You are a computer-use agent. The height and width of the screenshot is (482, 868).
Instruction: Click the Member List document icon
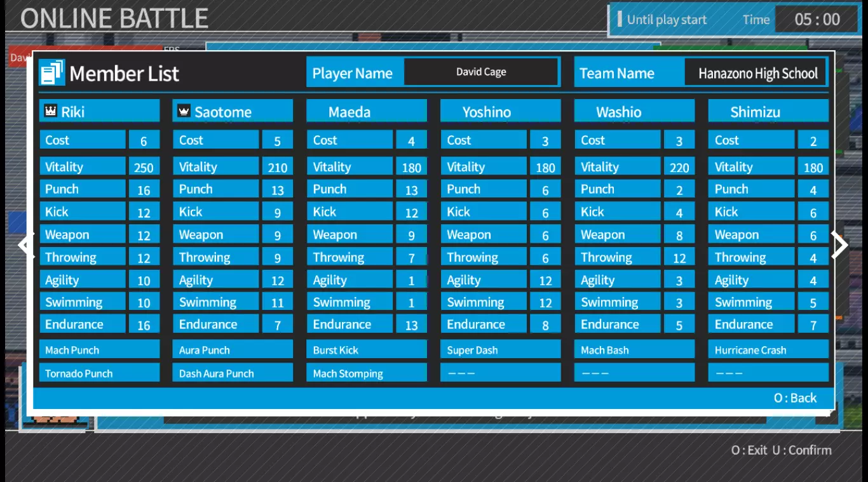(x=51, y=72)
